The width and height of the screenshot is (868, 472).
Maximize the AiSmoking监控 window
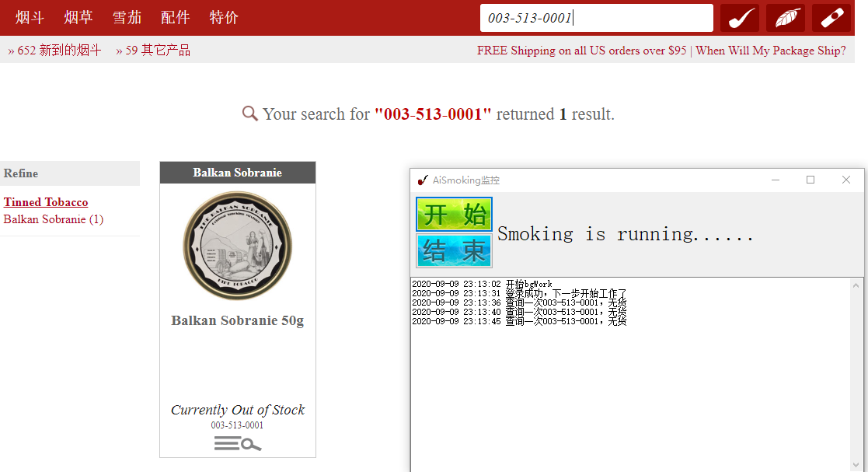pyautogui.click(x=810, y=180)
